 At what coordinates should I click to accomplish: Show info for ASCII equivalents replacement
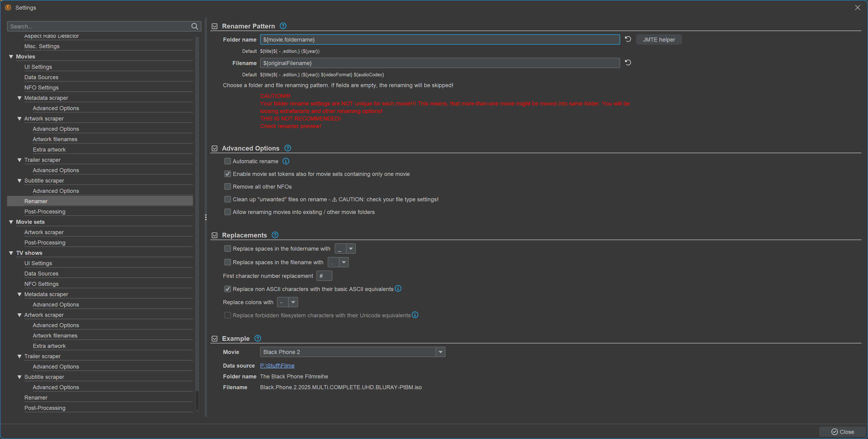398,289
